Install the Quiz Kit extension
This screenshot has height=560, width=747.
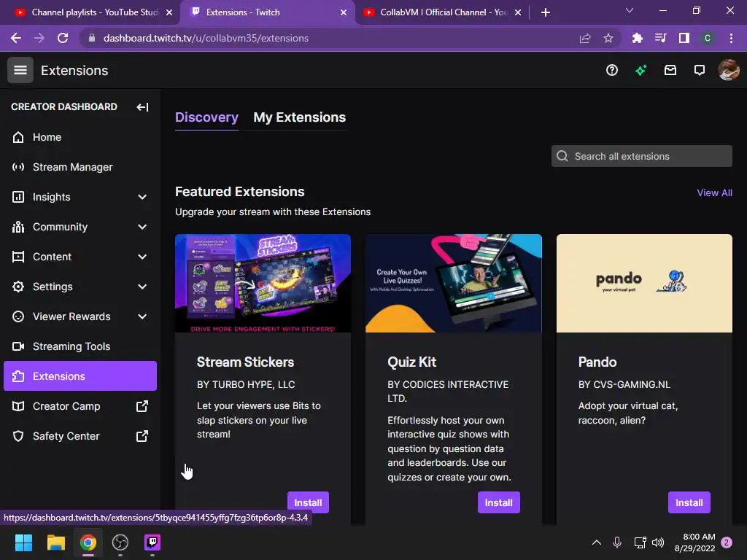pyautogui.click(x=498, y=502)
